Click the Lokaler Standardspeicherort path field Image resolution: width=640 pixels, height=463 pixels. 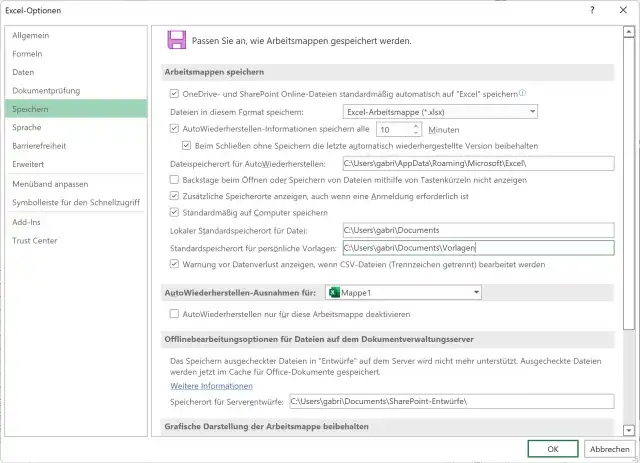click(478, 230)
